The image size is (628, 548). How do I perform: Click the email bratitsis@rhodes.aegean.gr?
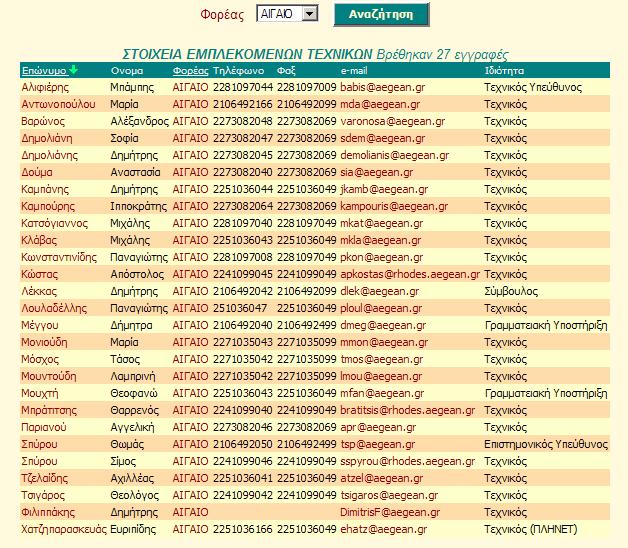tap(408, 411)
